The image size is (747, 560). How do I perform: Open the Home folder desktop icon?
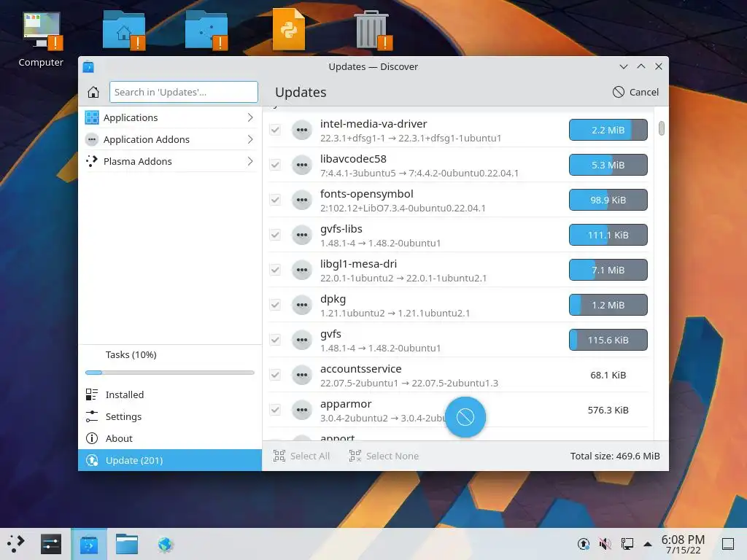point(124,31)
